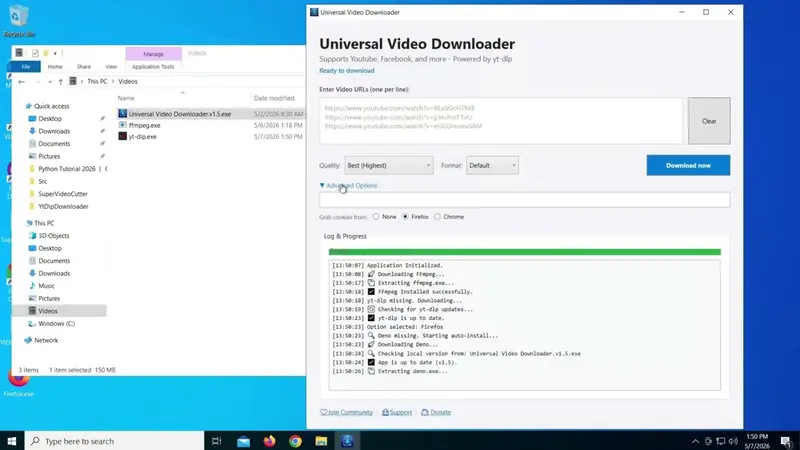The image size is (800, 450).
Task: Select Firefox for grab cookies
Action: 415,217
